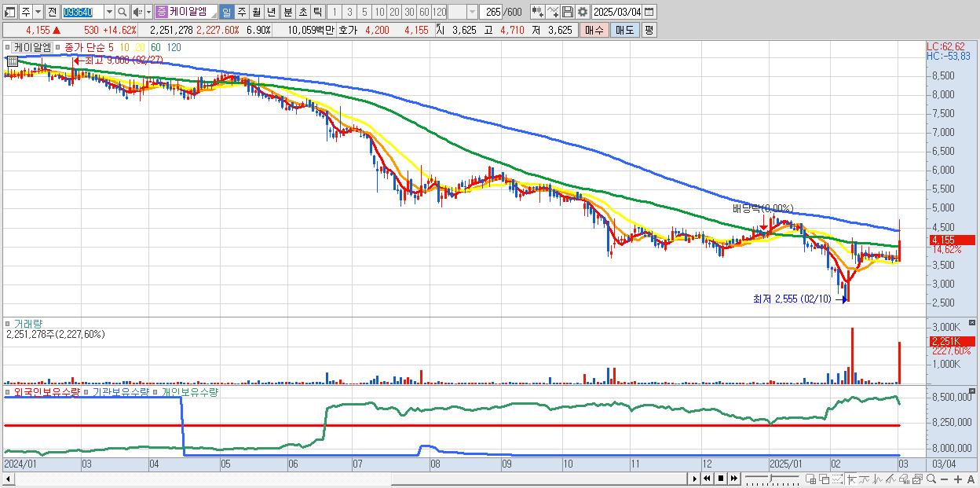980x488 pixels.
Task: Toggle the 평 button next to 매도
Action: click(649, 30)
